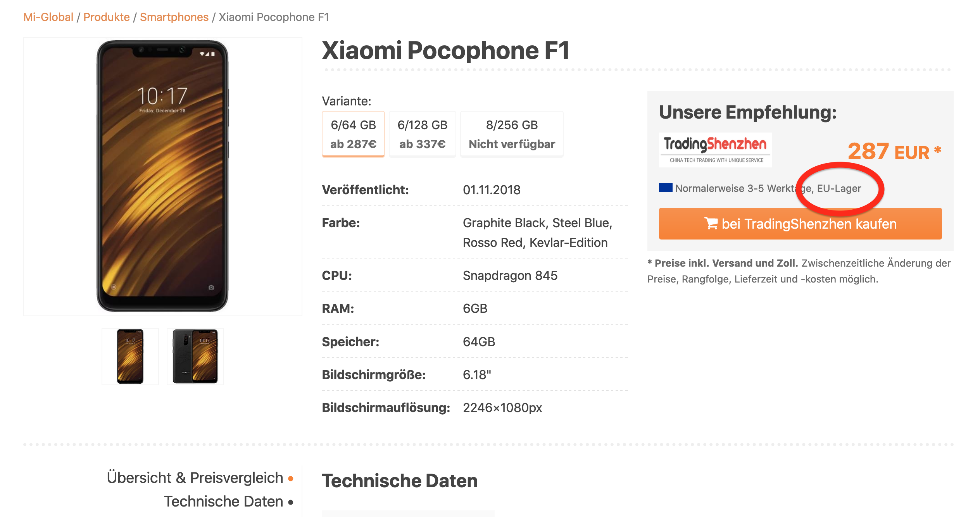Image resolution: width=980 pixels, height=517 pixels.
Task: Click the Technische Daten section heading
Action: [400, 481]
